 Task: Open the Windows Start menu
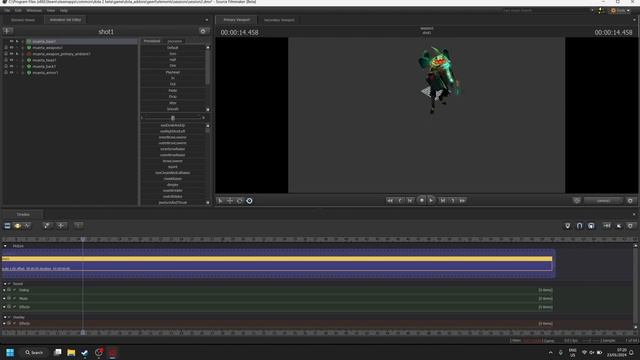[x=10, y=352]
